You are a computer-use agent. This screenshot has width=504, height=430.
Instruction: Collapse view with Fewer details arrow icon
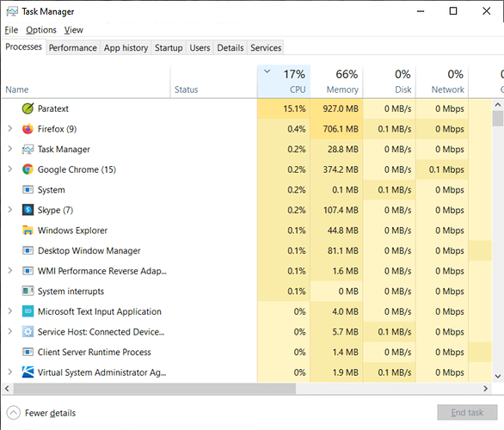coord(13,413)
